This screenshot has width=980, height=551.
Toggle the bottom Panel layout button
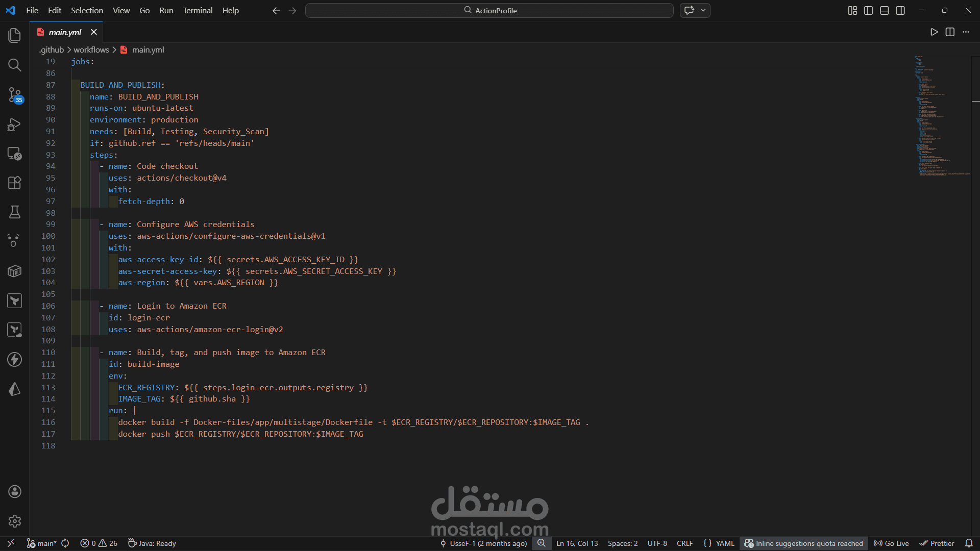point(885,11)
